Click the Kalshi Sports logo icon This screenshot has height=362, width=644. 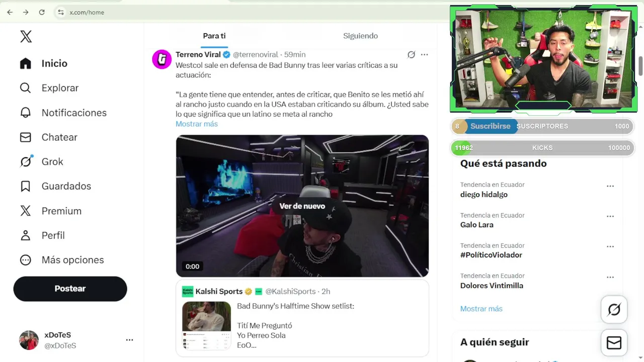(x=188, y=292)
